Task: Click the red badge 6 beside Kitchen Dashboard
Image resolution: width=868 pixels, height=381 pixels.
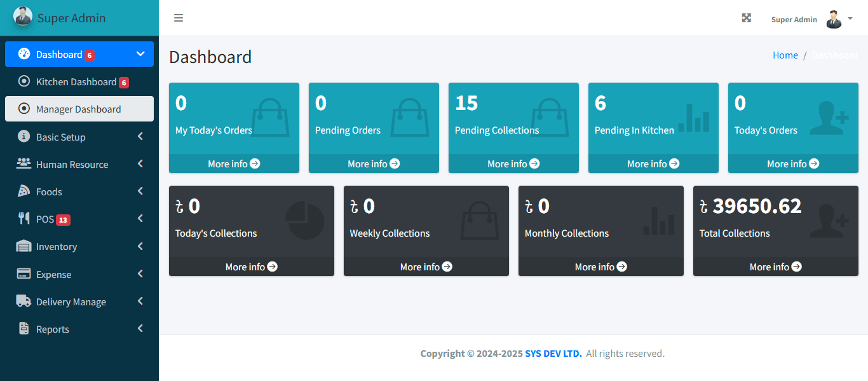Action: coord(124,82)
